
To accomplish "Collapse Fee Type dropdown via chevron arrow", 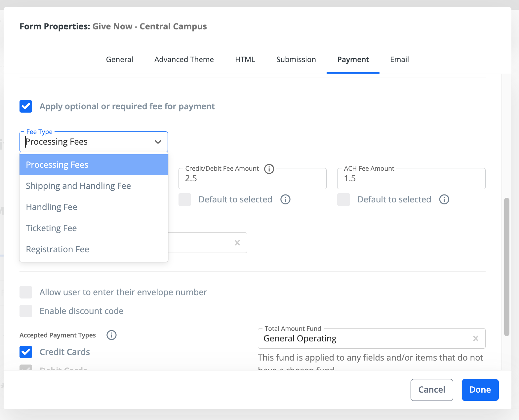I will pyautogui.click(x=158, y=142).
